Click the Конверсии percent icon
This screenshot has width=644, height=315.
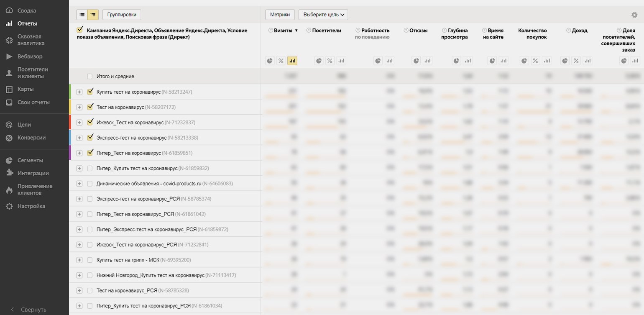coord(9,138)
